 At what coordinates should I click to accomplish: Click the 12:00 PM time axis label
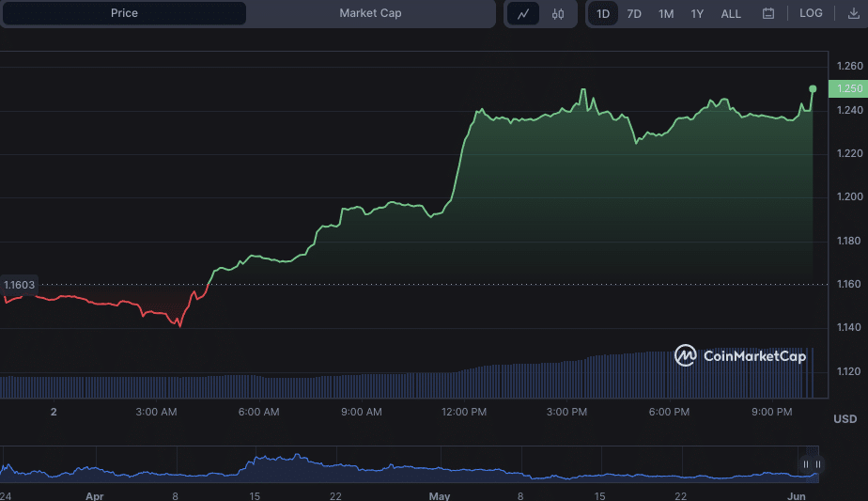pos(464,412)
